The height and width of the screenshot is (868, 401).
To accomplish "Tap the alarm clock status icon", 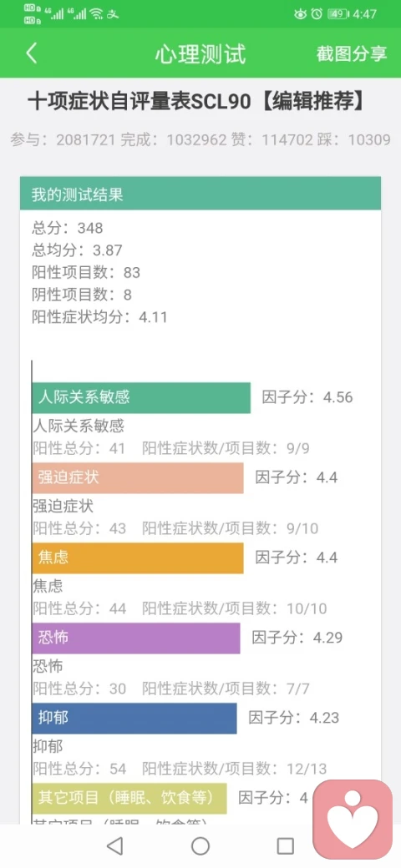I will 317,14.
